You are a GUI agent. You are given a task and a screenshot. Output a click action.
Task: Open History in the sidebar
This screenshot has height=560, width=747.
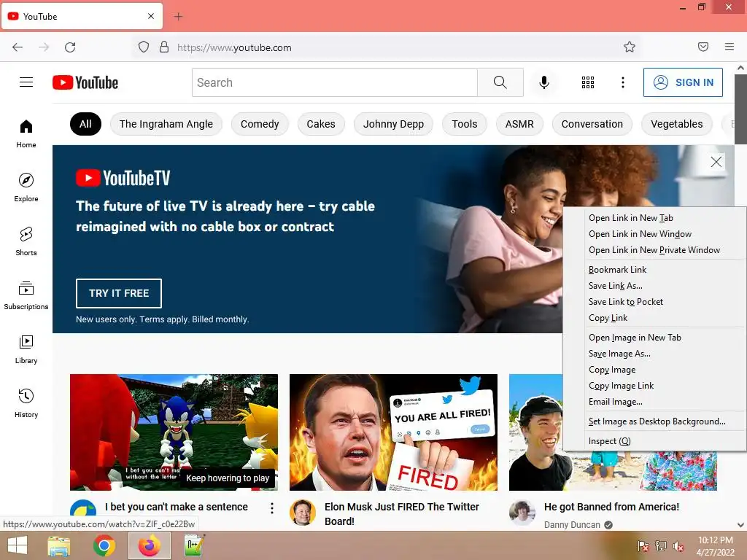pos(26,403)
